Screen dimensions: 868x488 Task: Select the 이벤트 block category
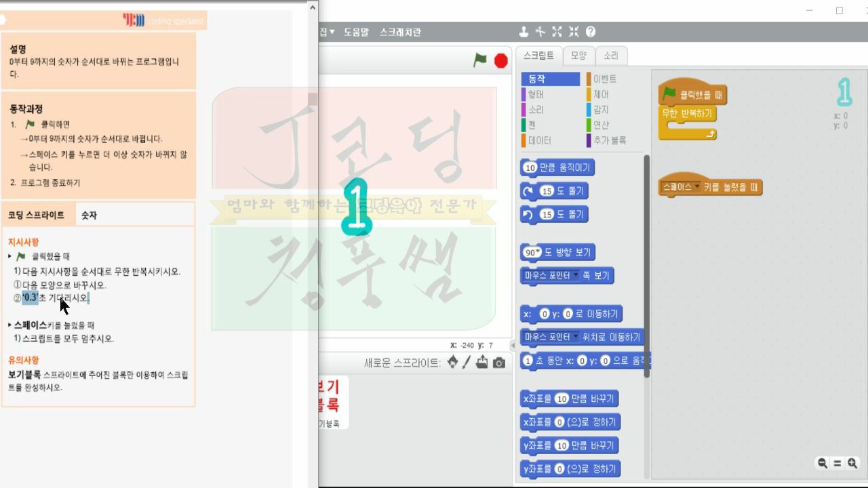(606, 79)
